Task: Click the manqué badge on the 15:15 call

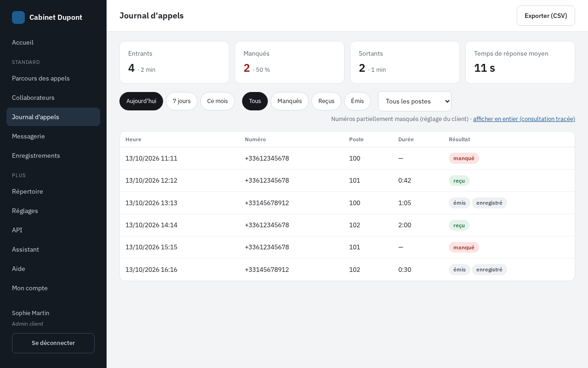Action: click(x=464, y=247)
